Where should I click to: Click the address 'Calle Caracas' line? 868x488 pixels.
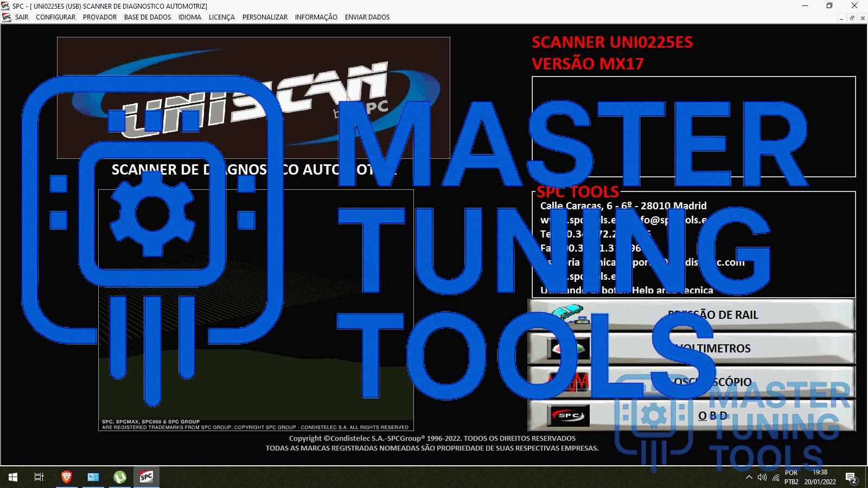click(x=623, y=206)
